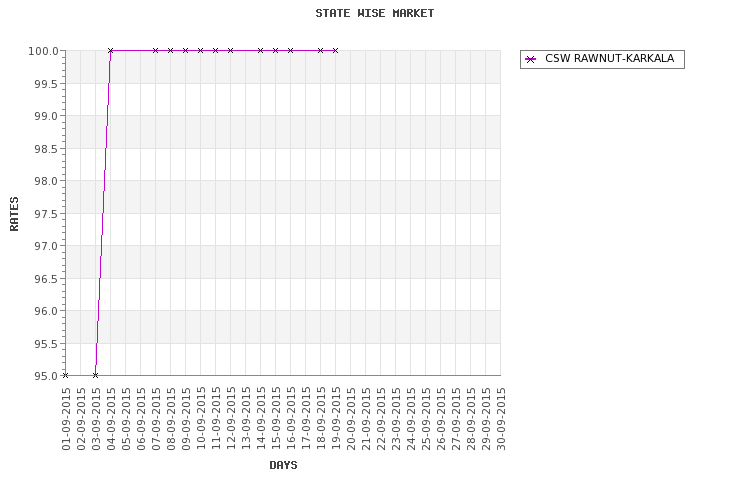Click the 10-09-2015 date label
Screen dimensions: 750x500
pyautogui.click(x=200, y=419)
